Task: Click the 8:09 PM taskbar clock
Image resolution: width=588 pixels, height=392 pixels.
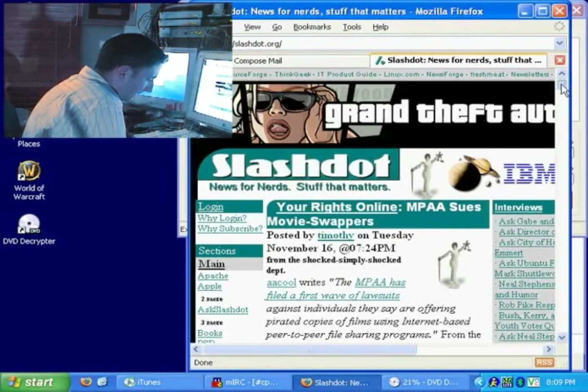Action: [x=561, y=382]
